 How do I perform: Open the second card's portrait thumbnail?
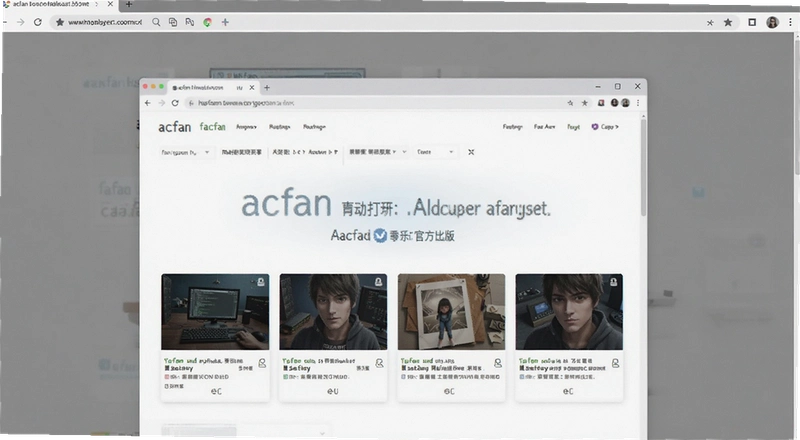333,312
